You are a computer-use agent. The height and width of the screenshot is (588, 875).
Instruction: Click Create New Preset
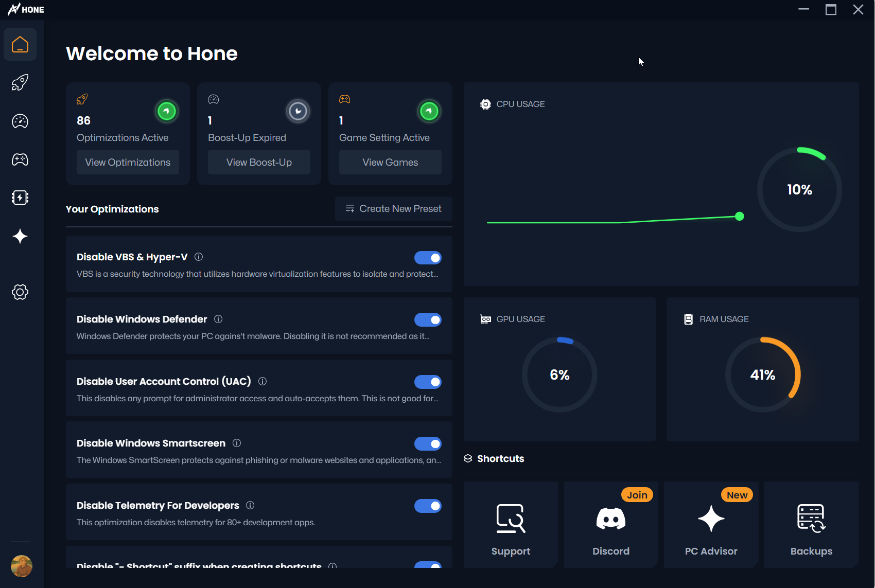[x=393, y=208]
